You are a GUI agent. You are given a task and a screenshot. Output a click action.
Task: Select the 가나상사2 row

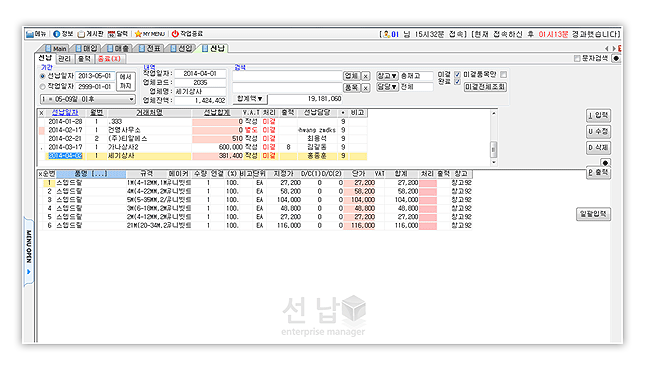click(x=204, y=147)
